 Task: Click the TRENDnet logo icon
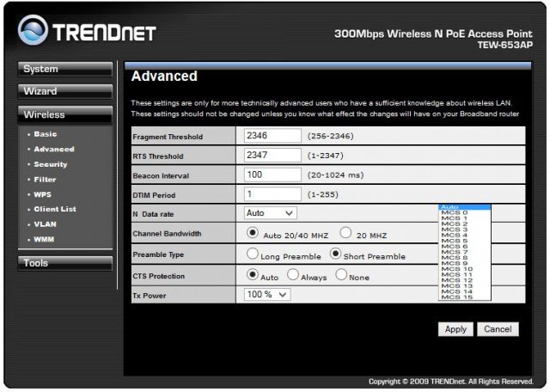tap(33, 32)
